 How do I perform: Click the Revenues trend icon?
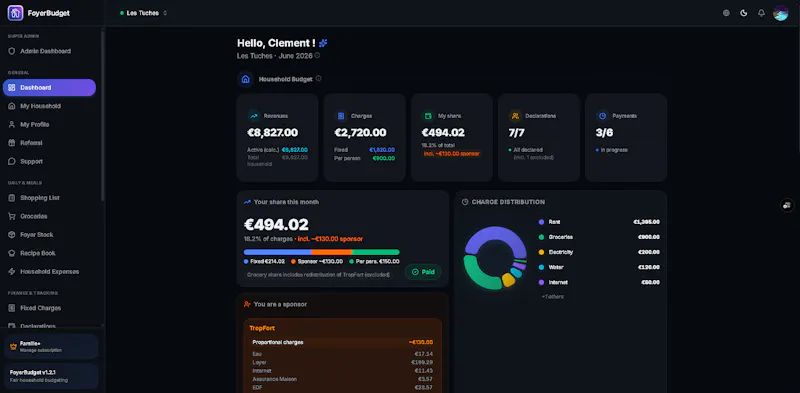coord(254,116)
